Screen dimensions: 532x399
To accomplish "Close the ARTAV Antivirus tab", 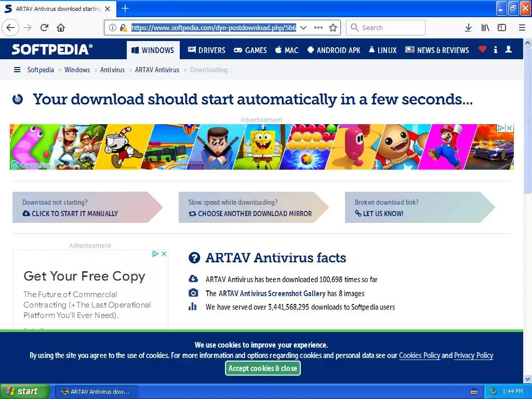I will 108,9.
